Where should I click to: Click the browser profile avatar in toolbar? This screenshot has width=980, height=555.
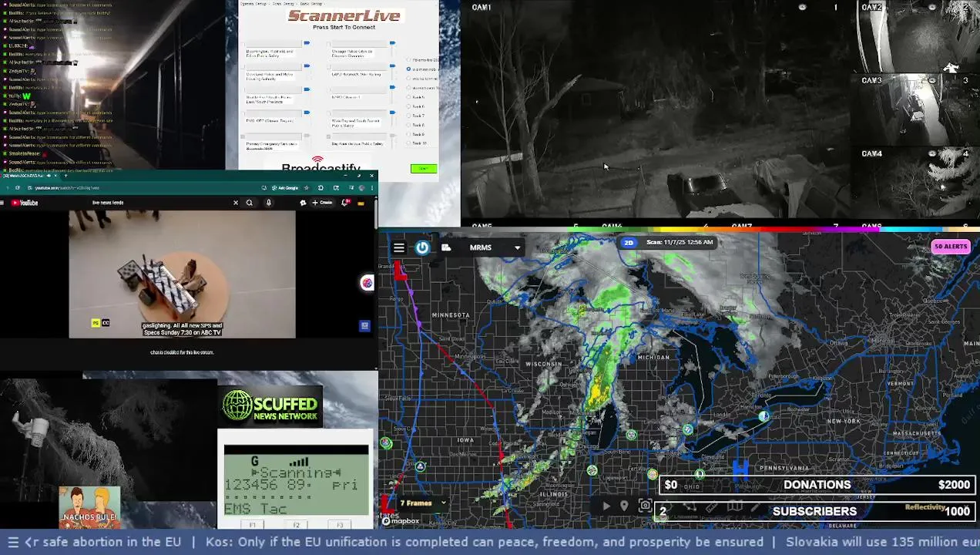tap(361, 188)
